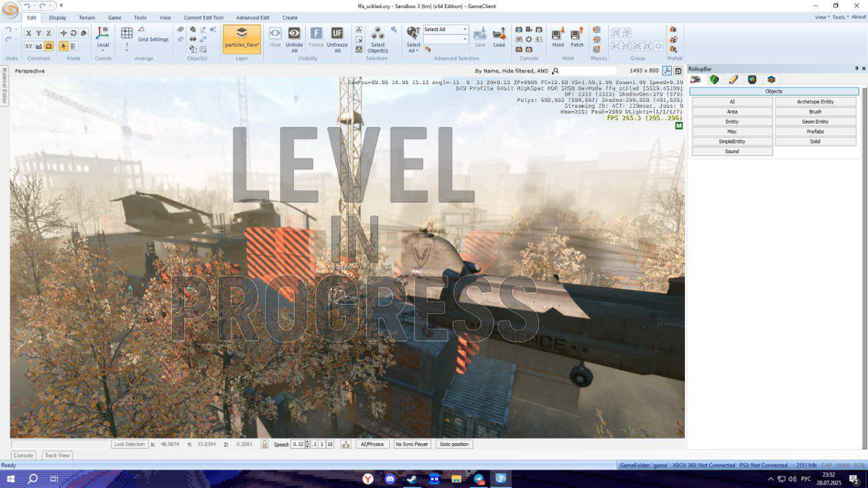Toggle the XY plane constraint
The height and width of the screenshot is (488, 868).
coord(29,46)
